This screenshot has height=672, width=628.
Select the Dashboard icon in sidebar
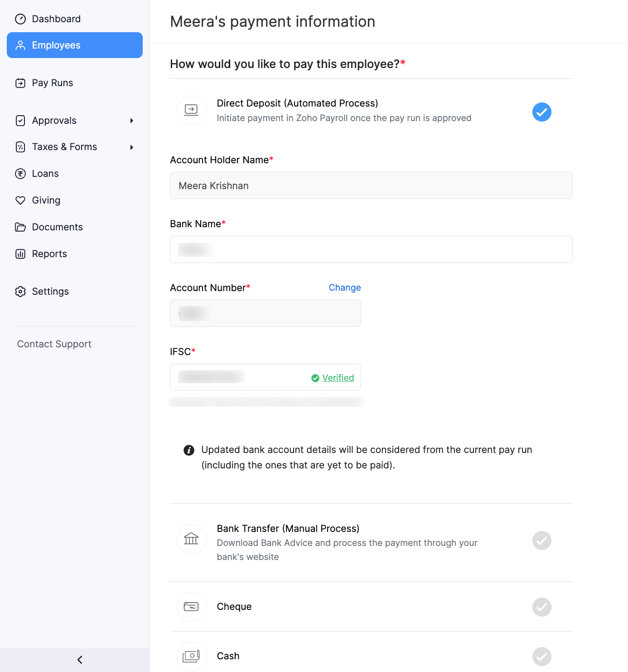(21, 19)
